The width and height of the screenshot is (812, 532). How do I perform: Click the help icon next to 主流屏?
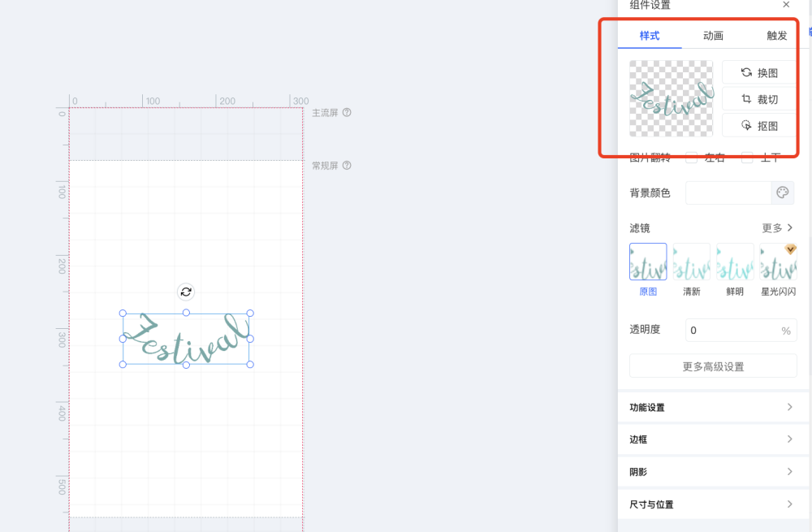pyautogui.click(x=347, y=113)
